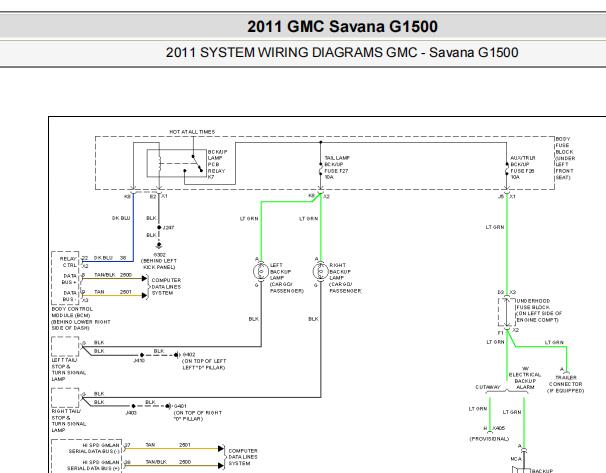Select the BODY FUSE BLOCK location label
The image size is (606, 473).
pos(565,158)
